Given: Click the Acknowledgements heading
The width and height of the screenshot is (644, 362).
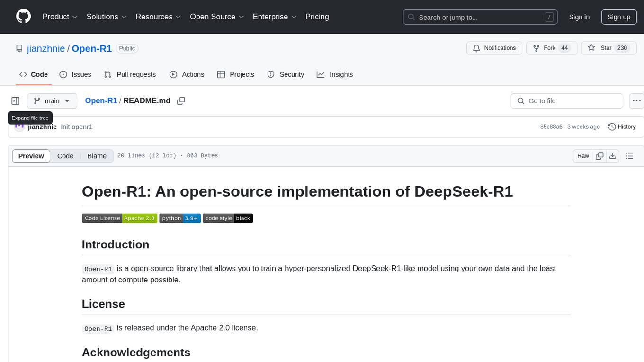Looking at the screenshot, I should coord(136,353).
